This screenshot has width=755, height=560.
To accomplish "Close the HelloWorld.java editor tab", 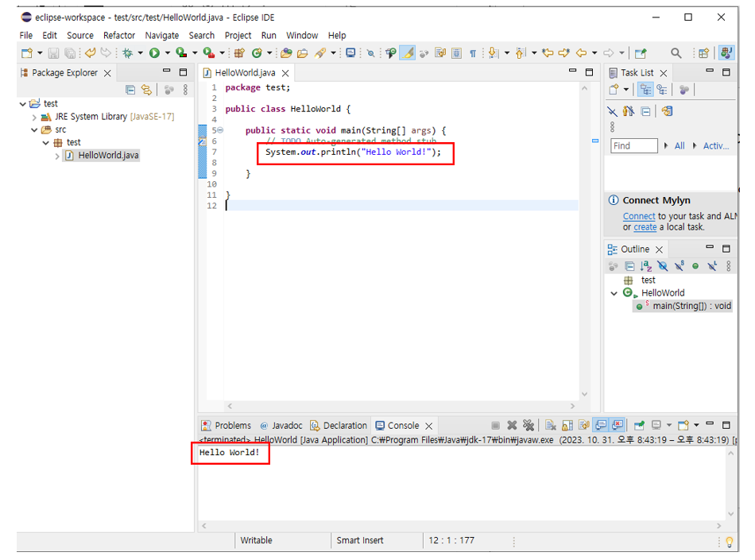I will (285, 73).
